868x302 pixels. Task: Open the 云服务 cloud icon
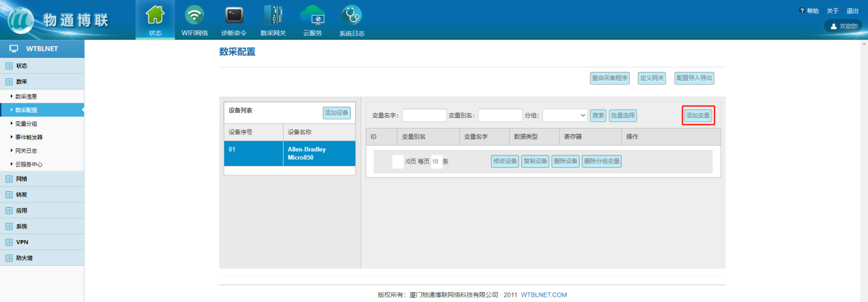312,15
